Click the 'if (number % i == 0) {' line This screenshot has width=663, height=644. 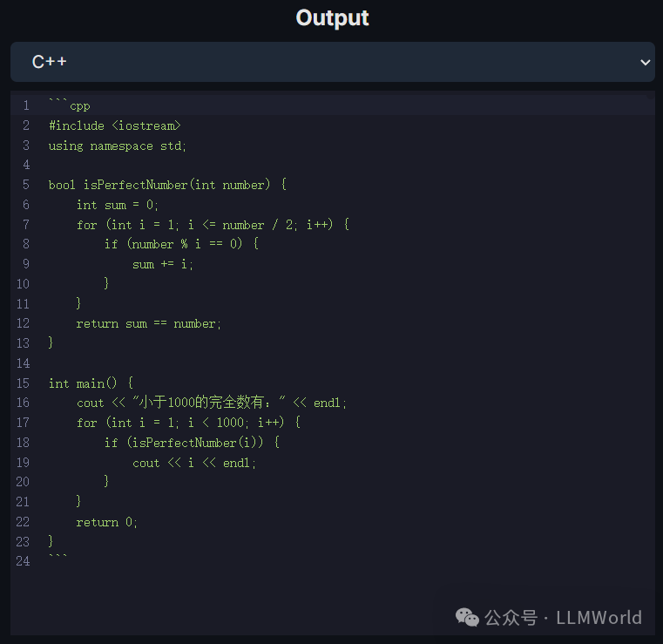click(181, 244)
